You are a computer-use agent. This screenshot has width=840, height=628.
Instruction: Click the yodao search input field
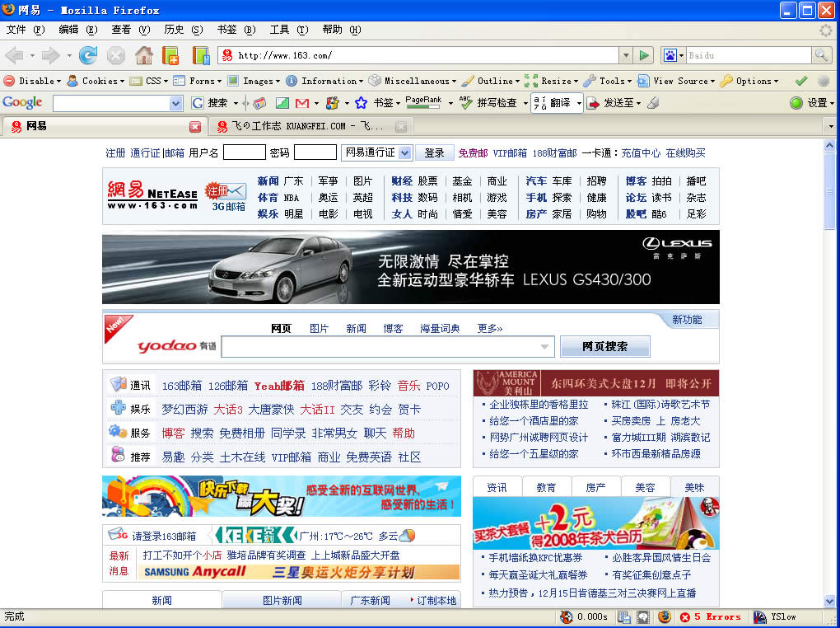[387, 347]
